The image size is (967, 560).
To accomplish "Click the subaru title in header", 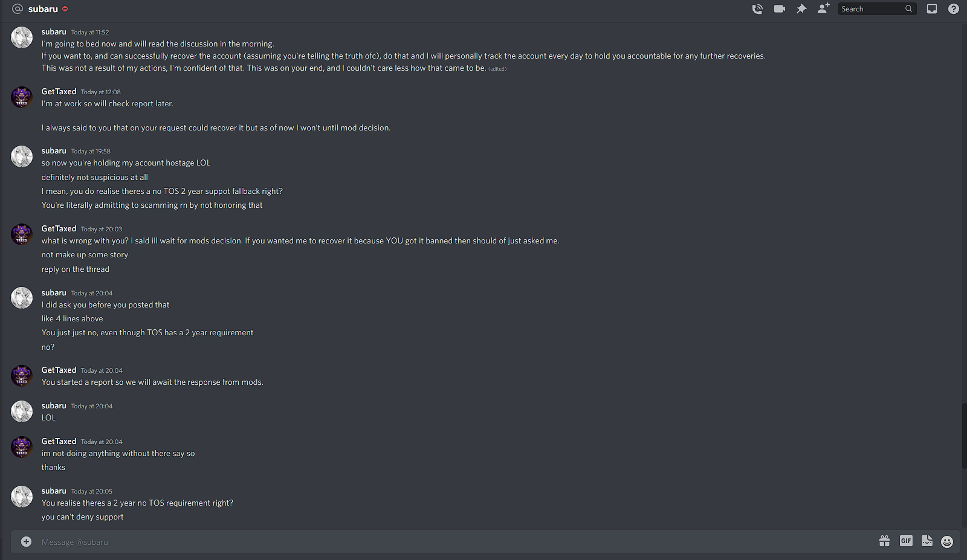I will (x=43, y=9).
